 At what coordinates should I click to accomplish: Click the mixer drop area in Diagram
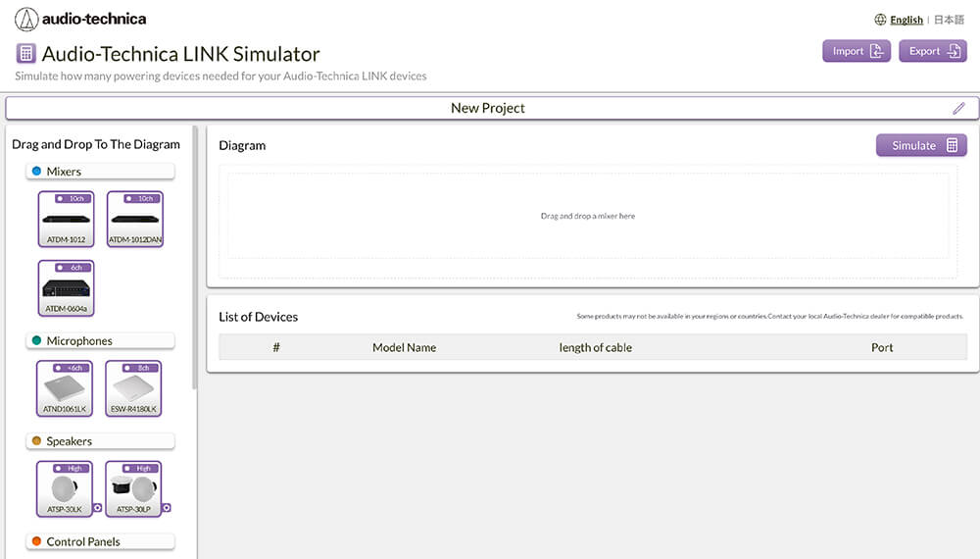point(587,216)
